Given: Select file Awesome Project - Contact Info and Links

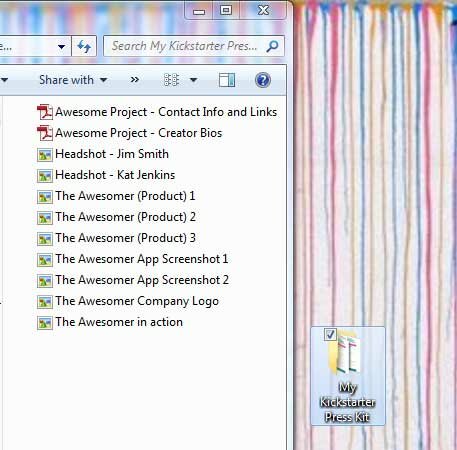Looking at the screenshot, I should 157,112.
